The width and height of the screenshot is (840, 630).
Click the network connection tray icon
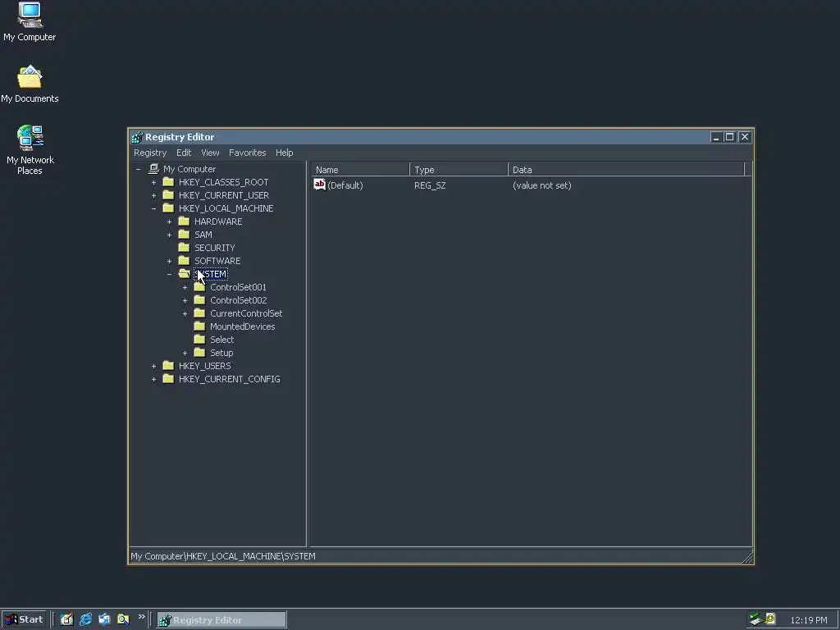(756, 619)
